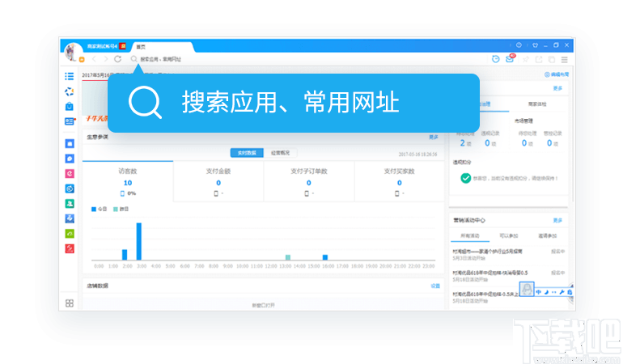
Task: Open the blue shop plugin icon in sidebar
Action: point(70,144)
